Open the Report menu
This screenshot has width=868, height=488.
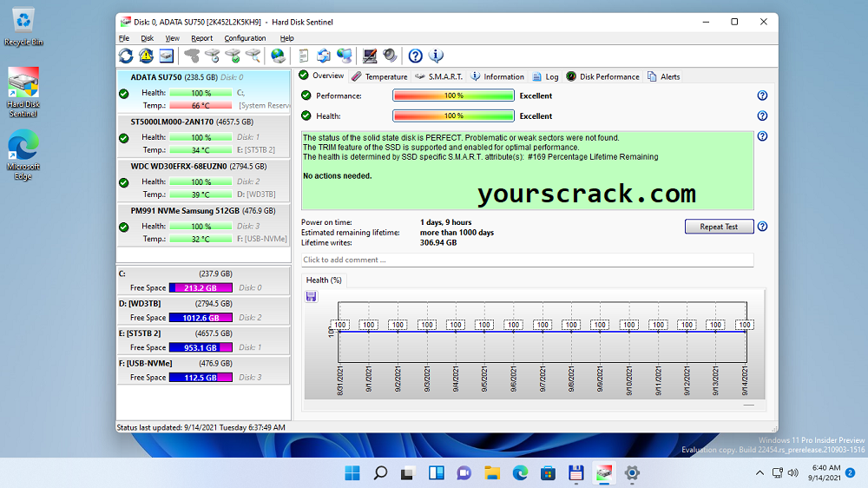click(201, 38)
